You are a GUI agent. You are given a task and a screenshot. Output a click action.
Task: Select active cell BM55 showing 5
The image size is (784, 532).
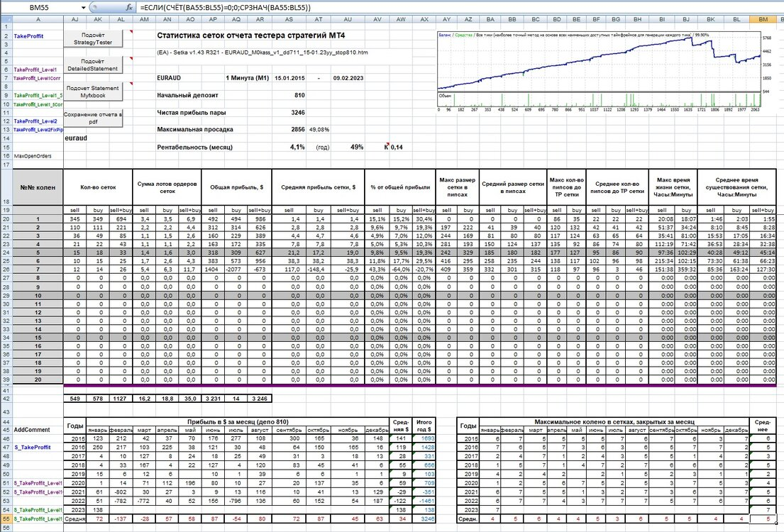763,519
